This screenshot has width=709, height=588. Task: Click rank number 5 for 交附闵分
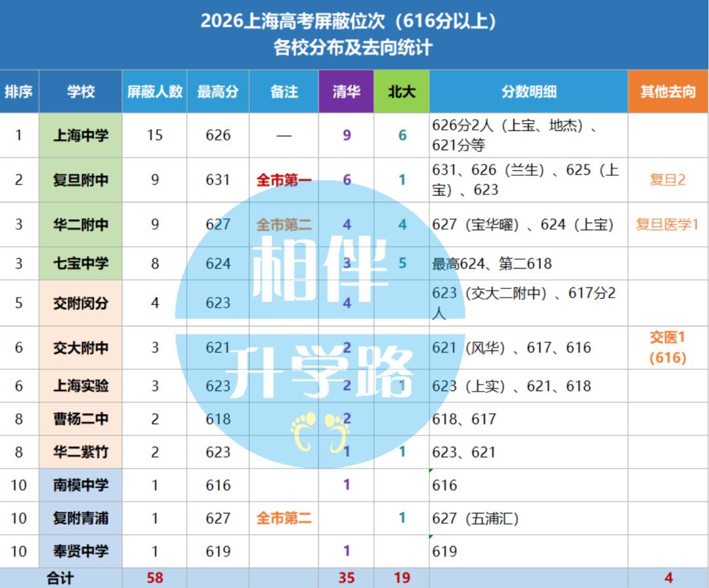click(18, 303)
